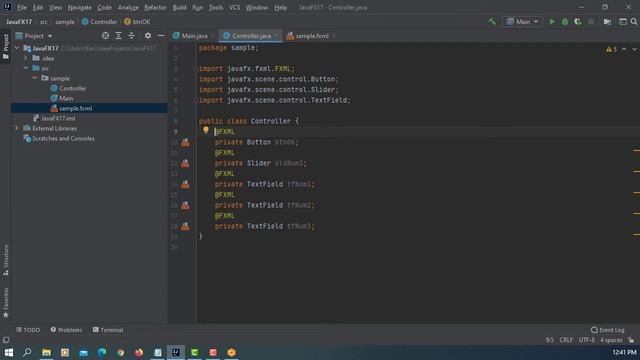The image size is (640, 360).
Task: Click the intention lightbulb on line 9
Action: [x=206, y=130]
